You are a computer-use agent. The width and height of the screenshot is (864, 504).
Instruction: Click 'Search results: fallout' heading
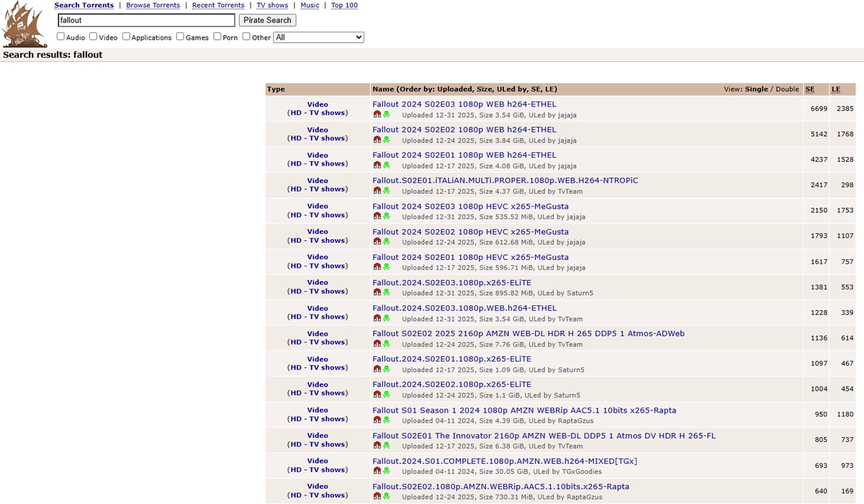click(x=53, y=55)
